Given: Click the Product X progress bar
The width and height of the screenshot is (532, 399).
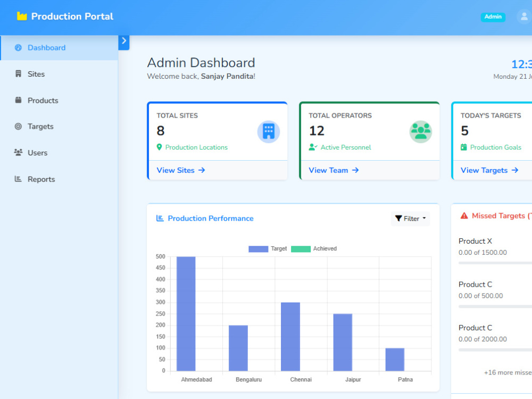Looking at the screenshot, I should [x=495, y=263].
